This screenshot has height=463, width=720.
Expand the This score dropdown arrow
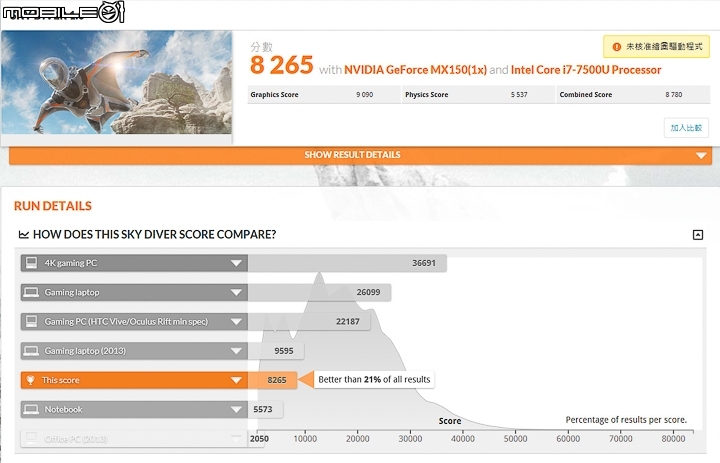point(236,380)
